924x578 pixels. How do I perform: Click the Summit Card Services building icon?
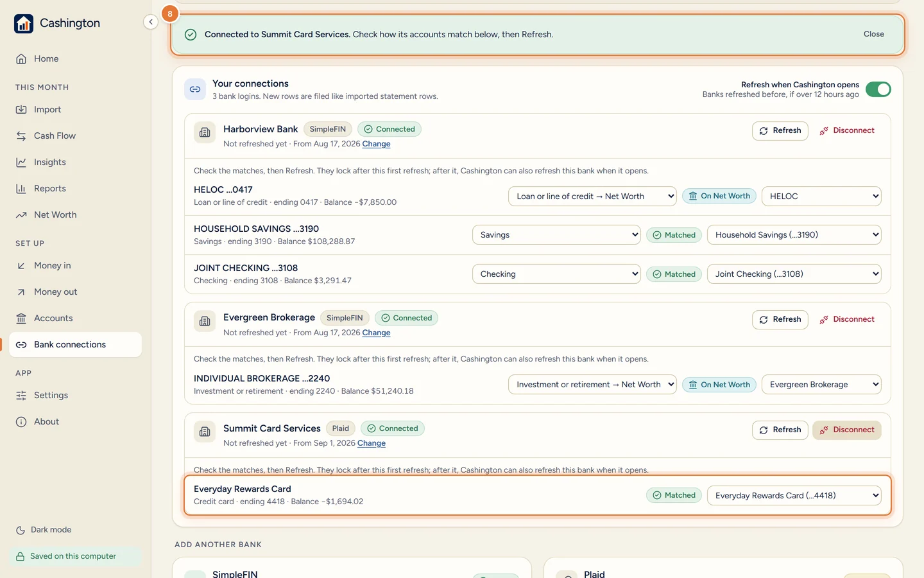coord(205,432)
